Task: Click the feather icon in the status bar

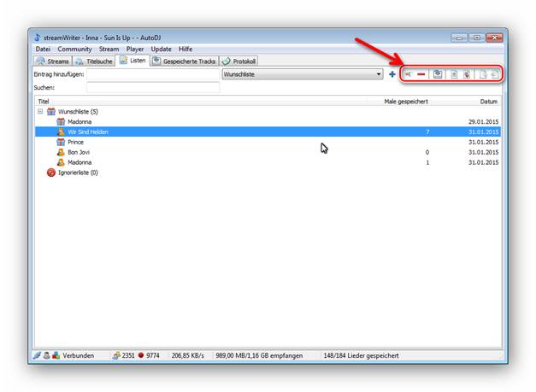Action: 37,355
